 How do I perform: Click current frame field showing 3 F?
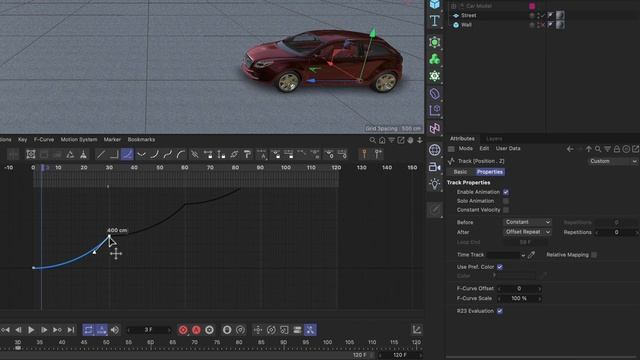click(x=149, y=330)
